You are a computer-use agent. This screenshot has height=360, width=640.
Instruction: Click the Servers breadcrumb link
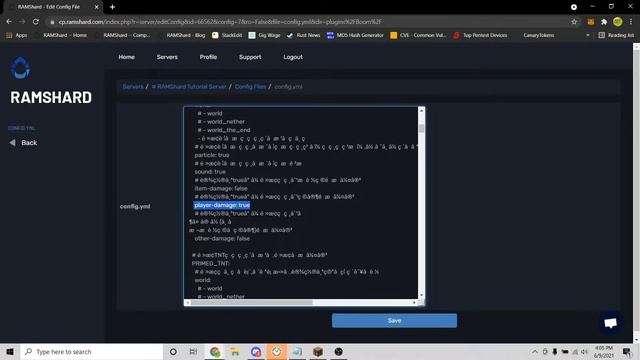pos(133,87)
